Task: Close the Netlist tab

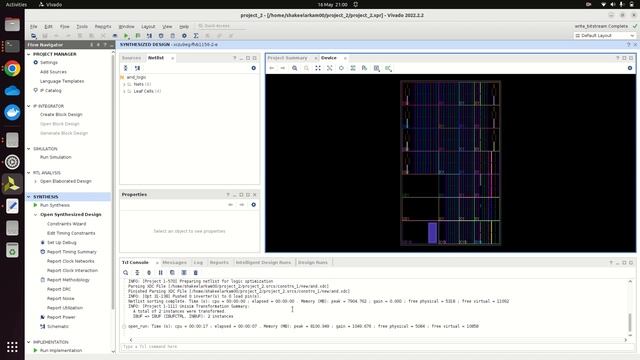Action: click(x=172, y=58)
